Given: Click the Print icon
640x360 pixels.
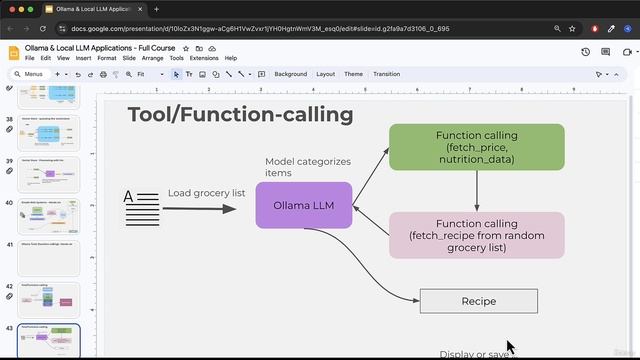Looking at the screenshot, I should click(x=103, y=74).
